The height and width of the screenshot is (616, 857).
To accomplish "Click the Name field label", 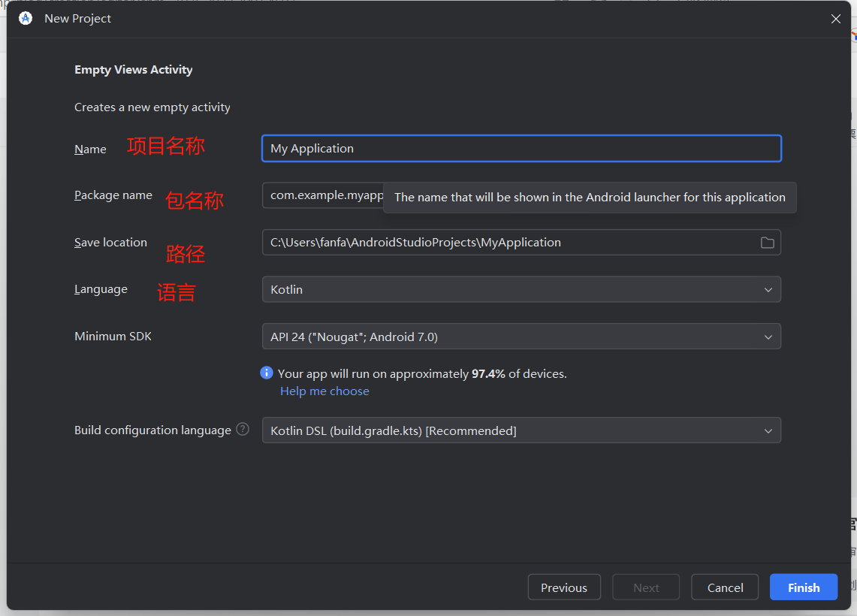I will pyautogui.click(x=90, y=149).
